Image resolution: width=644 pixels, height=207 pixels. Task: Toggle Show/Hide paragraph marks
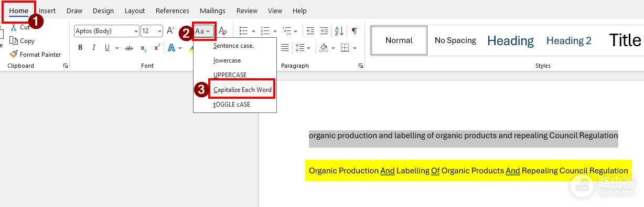(355, 31)
